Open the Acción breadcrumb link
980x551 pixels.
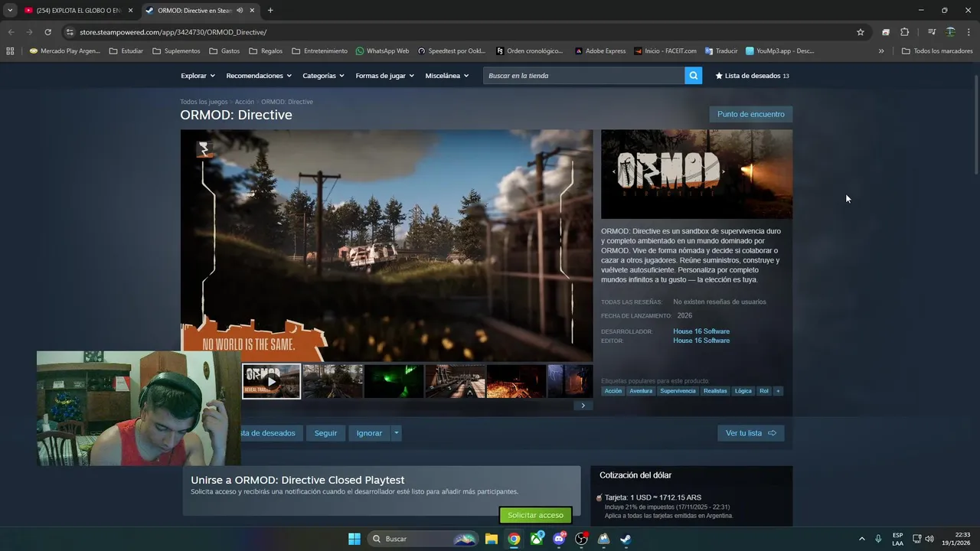point(244,102)
